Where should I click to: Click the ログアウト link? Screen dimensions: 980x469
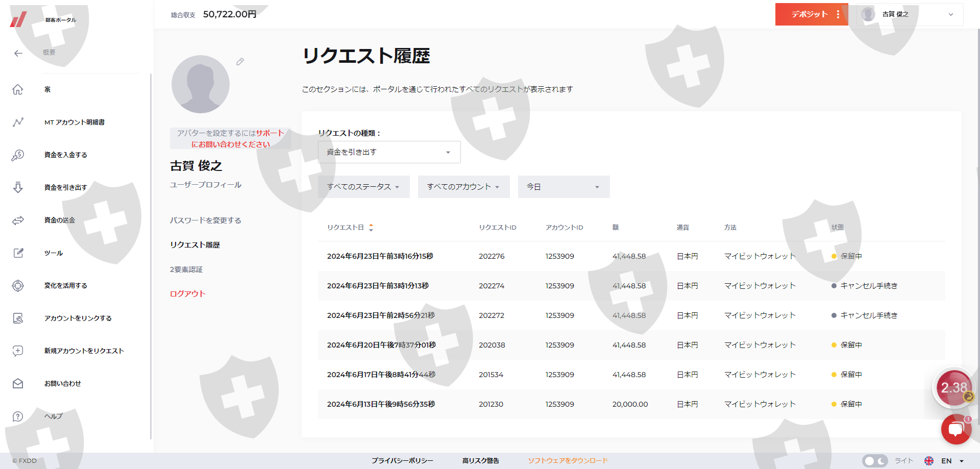[x=188, y=294]
